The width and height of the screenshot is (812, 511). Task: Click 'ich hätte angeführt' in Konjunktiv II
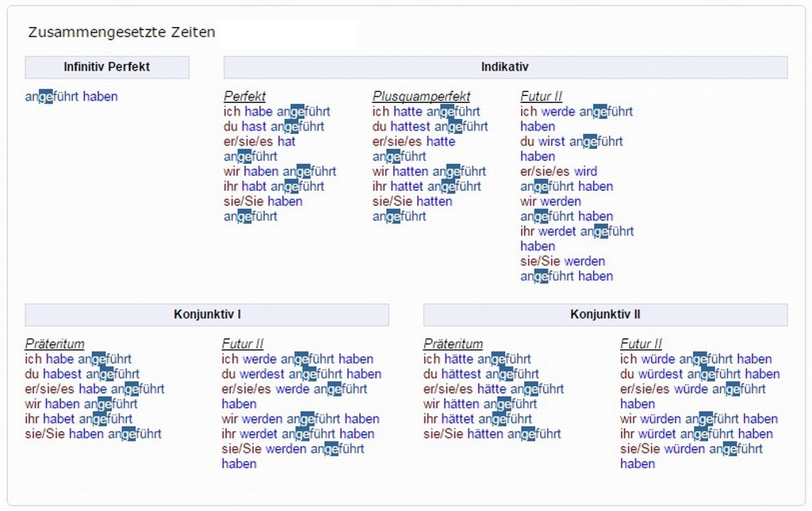pyautogui.click(x=477, y=359)
